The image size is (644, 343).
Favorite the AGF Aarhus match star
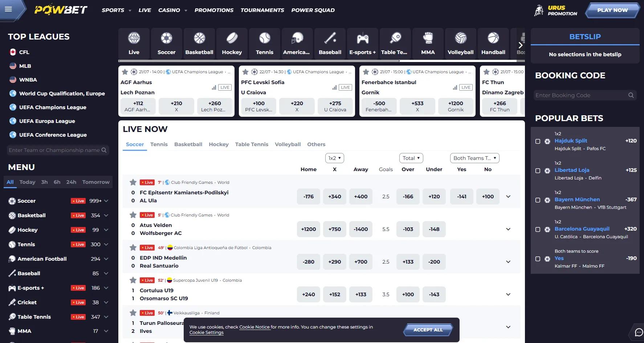pyautogui.click(x=125, y=72)
